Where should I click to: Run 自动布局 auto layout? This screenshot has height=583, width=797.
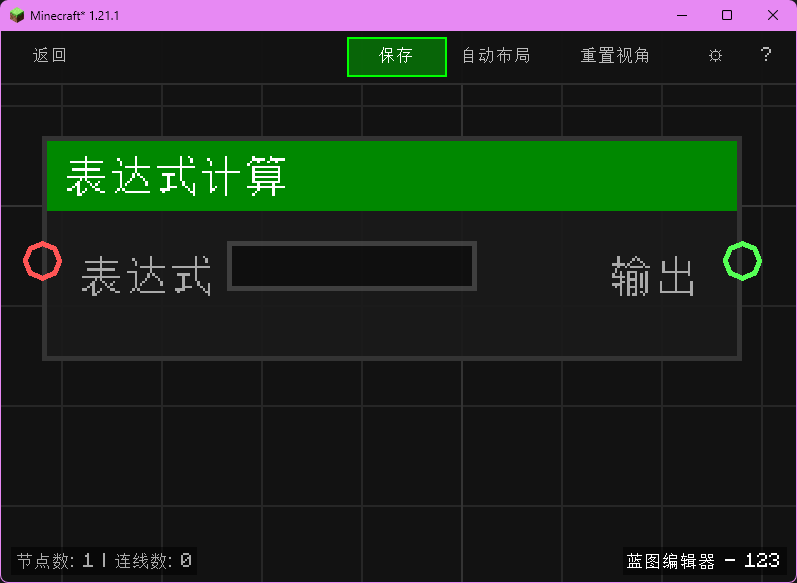click(x=496, y=55)
